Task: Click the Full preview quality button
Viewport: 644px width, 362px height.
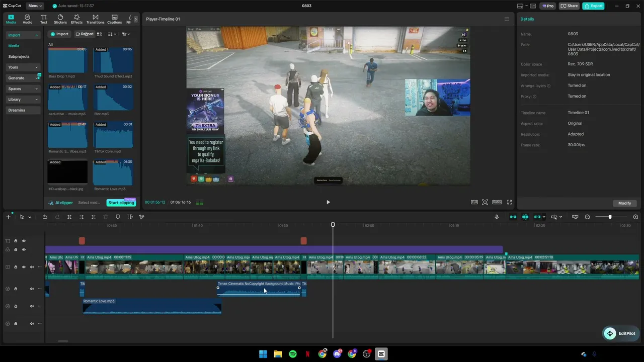Action: click(x=474, y=202)
